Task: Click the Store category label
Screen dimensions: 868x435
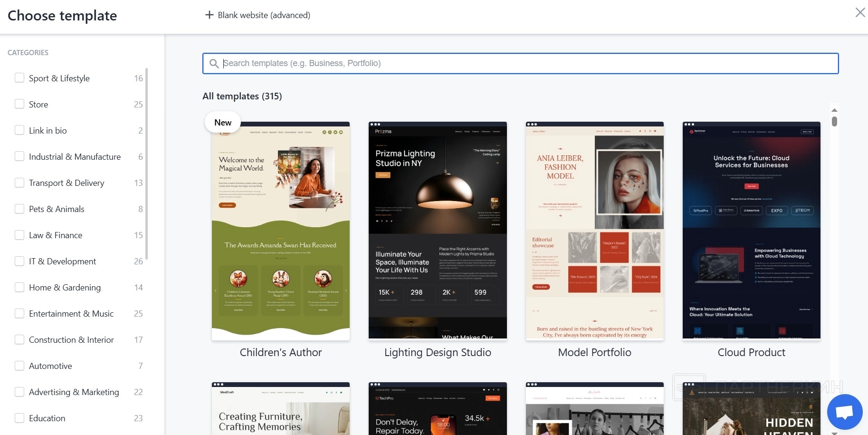Action: [x=38, y=105]
